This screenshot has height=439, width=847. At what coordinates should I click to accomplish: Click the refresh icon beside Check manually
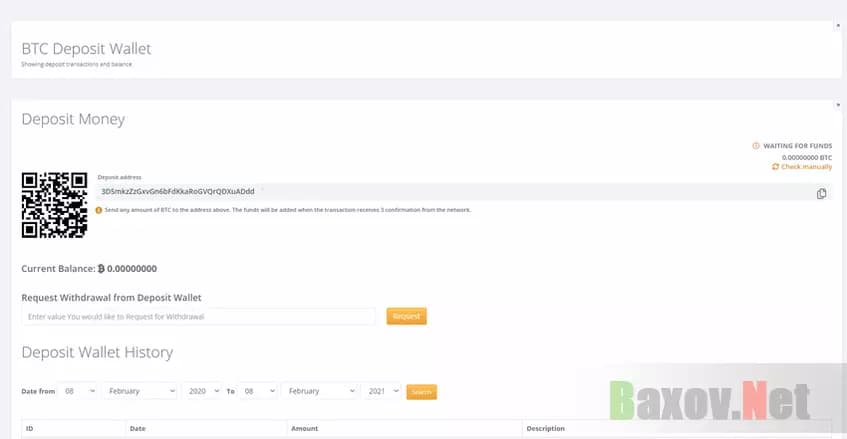[x=775, y=167]
